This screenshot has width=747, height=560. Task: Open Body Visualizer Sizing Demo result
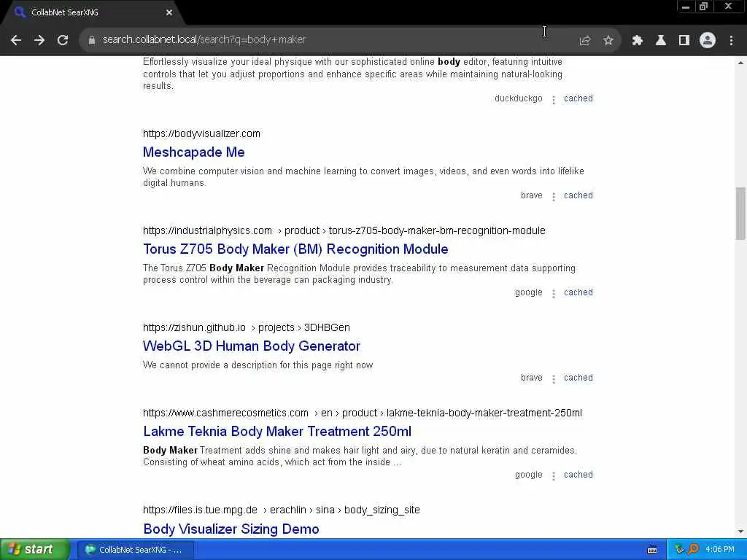click(231, 529)
